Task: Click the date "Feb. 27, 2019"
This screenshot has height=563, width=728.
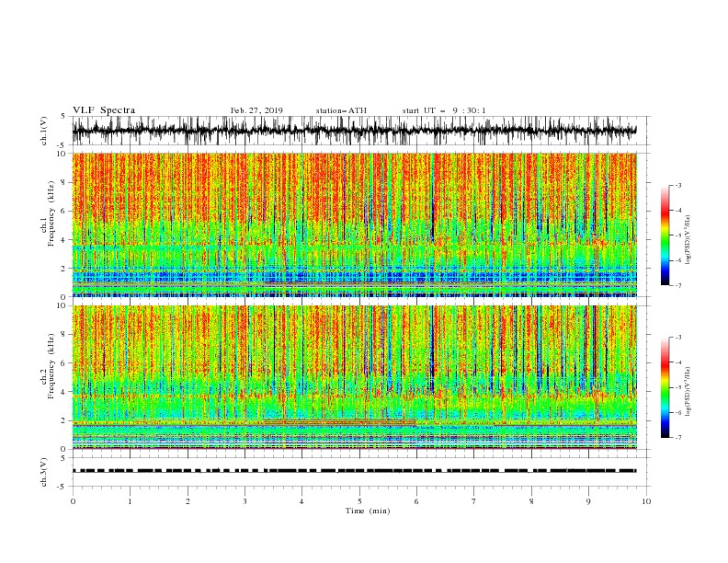Action: pyautogui.click(x=256, y=110)
